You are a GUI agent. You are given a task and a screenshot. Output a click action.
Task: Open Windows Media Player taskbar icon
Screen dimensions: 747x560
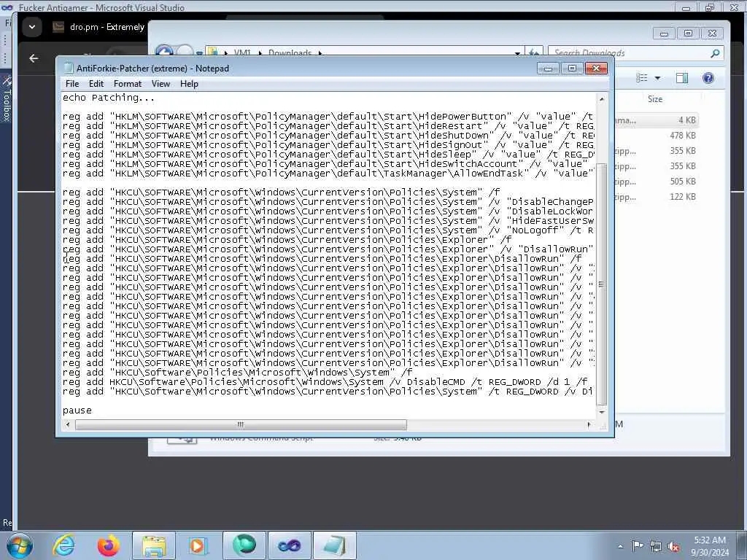[197, 545]
